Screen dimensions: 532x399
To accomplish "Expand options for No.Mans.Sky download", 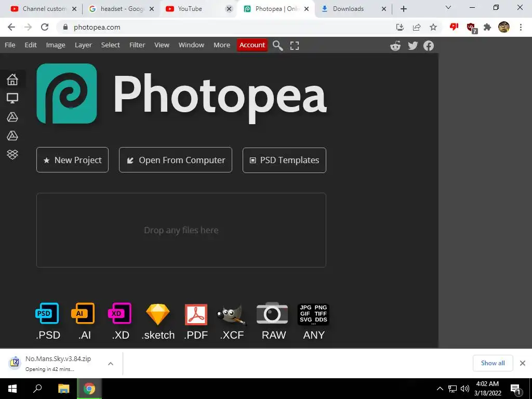I will 111,363.
